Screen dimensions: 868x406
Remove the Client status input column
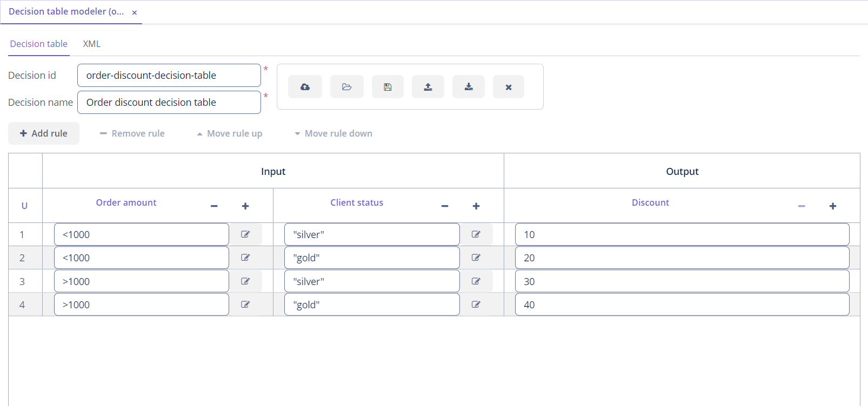(445, 206)
